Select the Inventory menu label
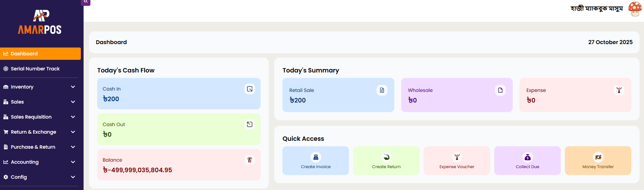 click(x=22, y=87)
